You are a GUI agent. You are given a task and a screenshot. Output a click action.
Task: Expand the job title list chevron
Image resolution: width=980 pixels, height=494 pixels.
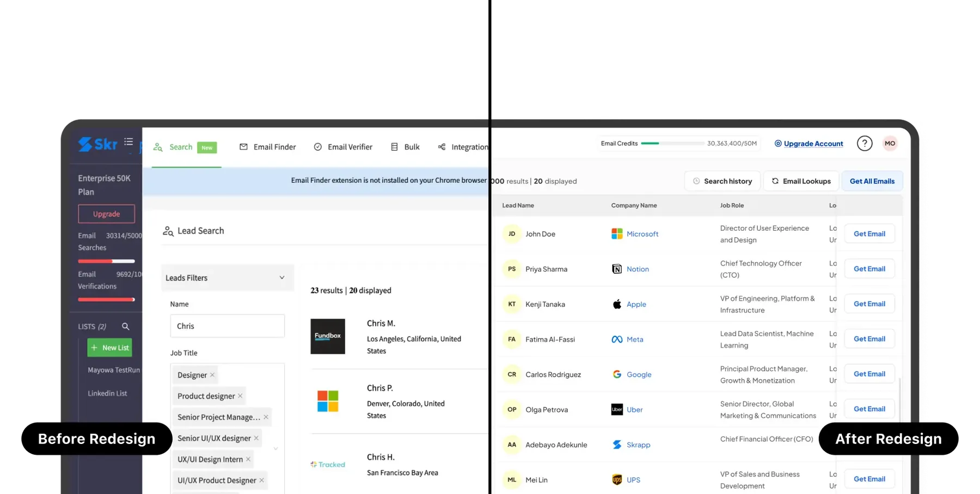click(x=276, y=449)
